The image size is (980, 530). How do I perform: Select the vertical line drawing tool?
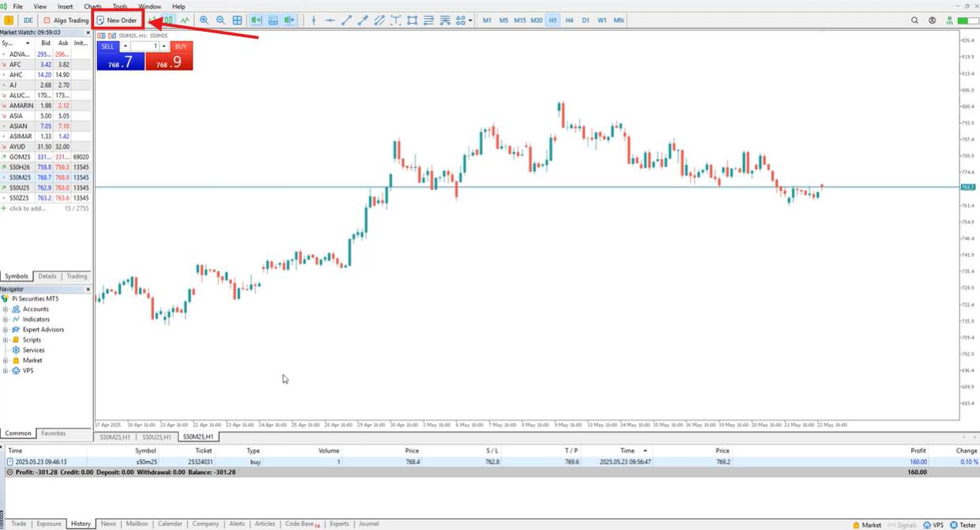coord(314,20)
